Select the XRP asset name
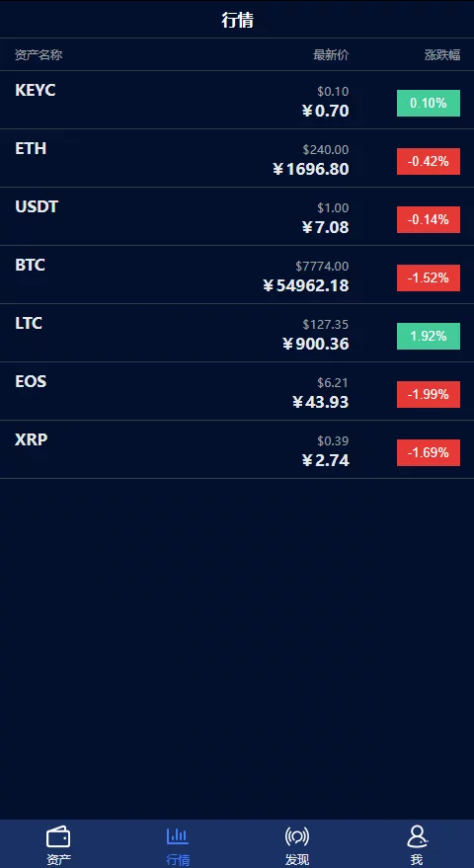This screenshot has width=474, height=868. point(31,439)
